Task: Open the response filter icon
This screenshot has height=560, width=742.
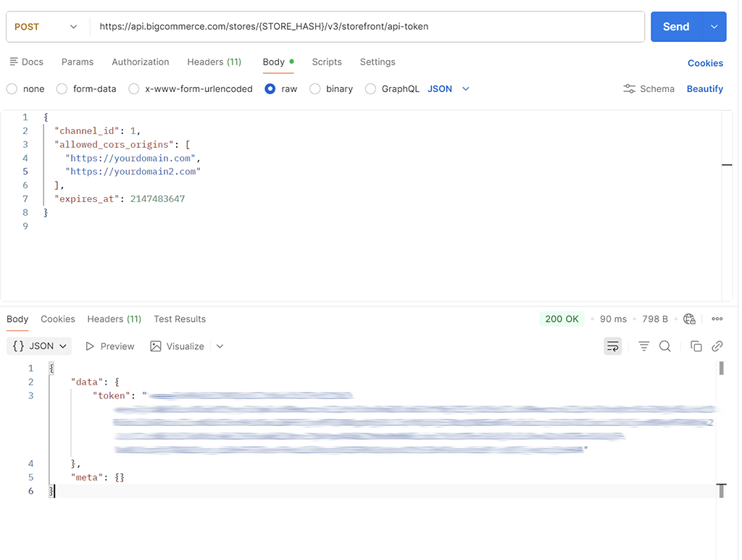Action: [644, 346]
